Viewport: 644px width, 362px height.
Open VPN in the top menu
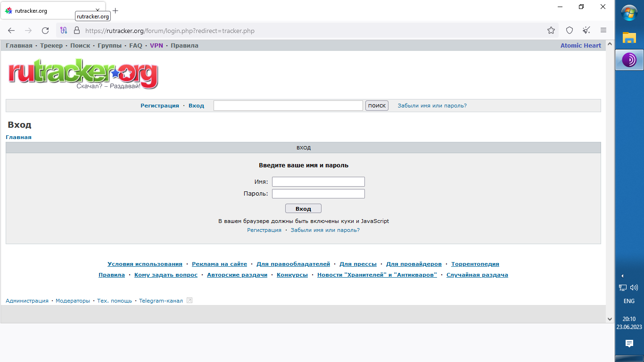157,46
